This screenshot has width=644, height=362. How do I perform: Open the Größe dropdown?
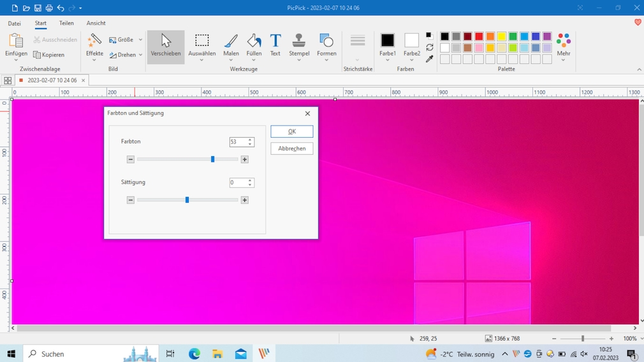126,40
